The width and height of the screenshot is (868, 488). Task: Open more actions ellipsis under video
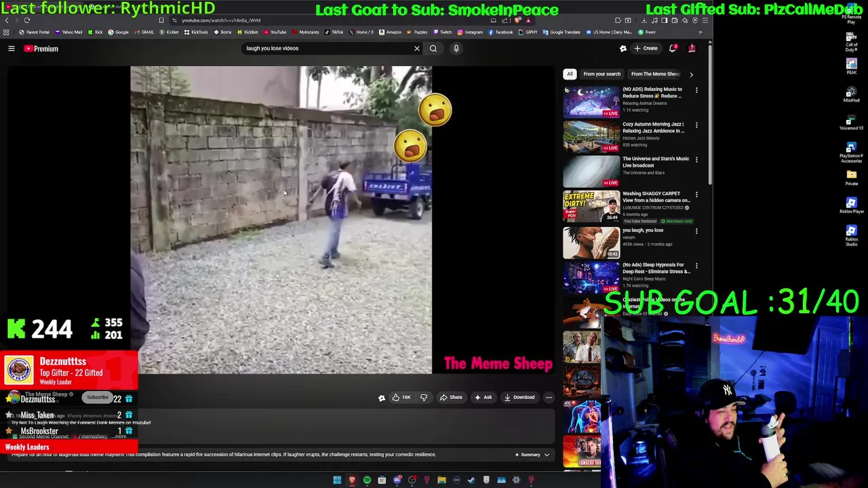(x=549, y=397)
